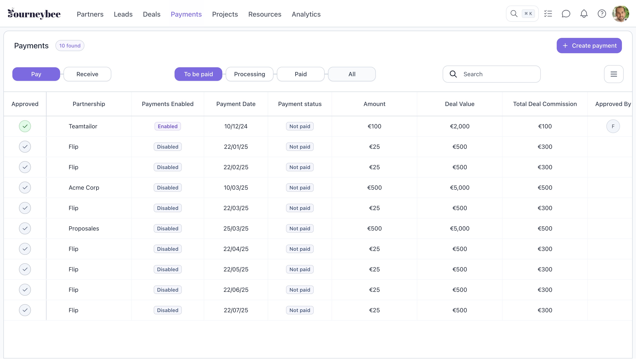Toggle approval for the Teamtailor payment
636x364 pixels.
(25, 126)
